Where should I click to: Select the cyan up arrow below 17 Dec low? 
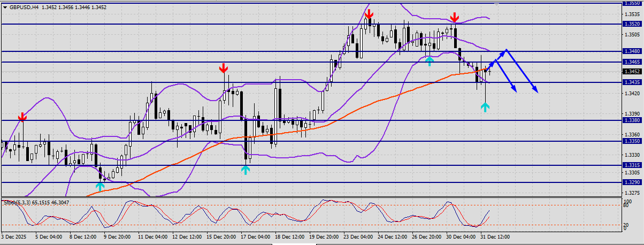coord(245,170)
